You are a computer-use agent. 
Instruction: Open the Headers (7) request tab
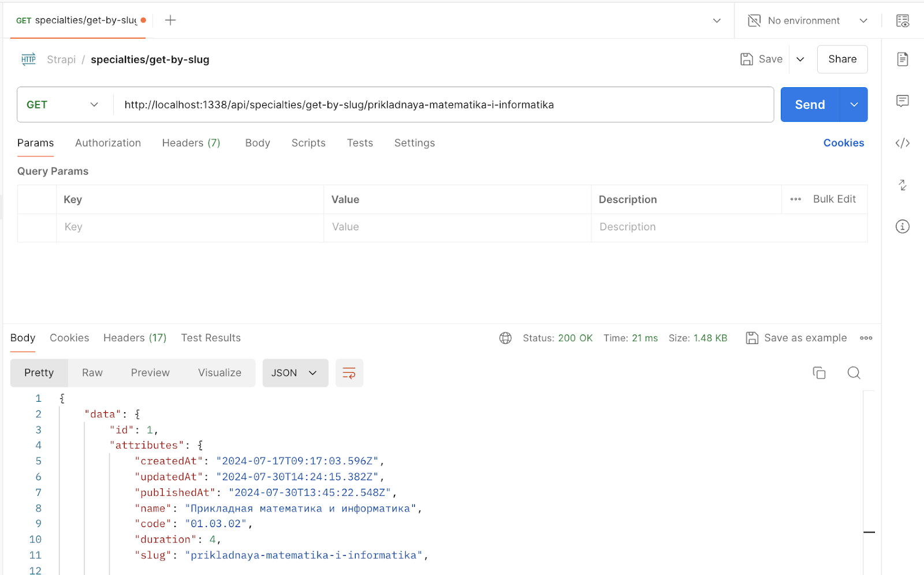pyautogui.click(x=191, y=143)
